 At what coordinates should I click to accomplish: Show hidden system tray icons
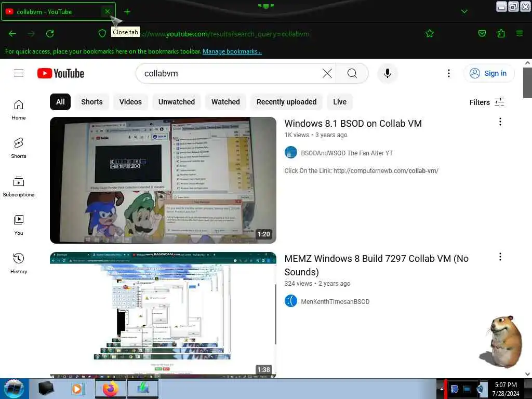click(x=442, y=390)
